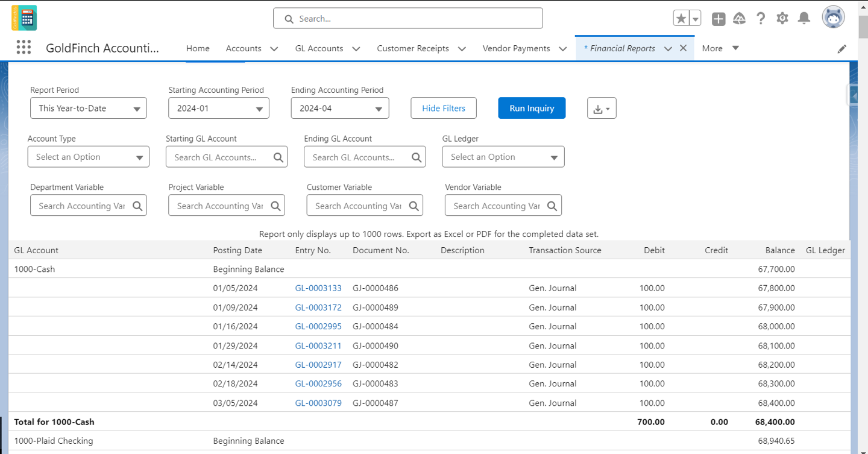Open the Help question mark icon
Image resolution: width=868 pixels, height=454 pixels.
click(761, 19)
